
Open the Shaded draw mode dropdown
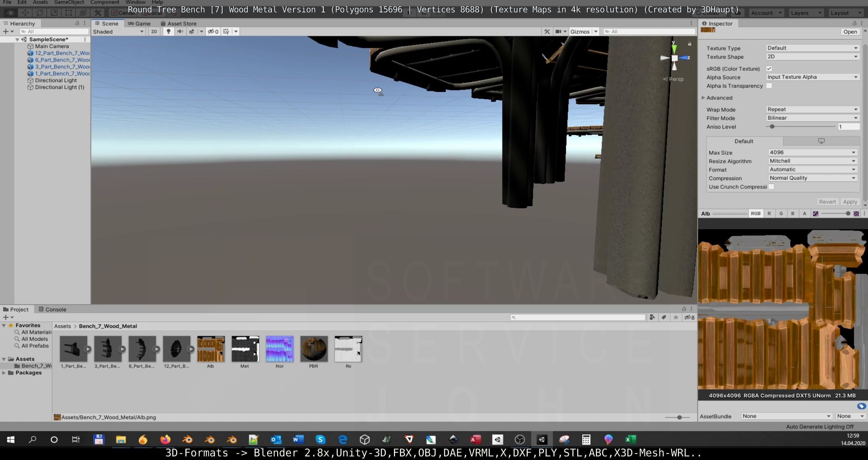pyautogui.click(x=118, y=31)
